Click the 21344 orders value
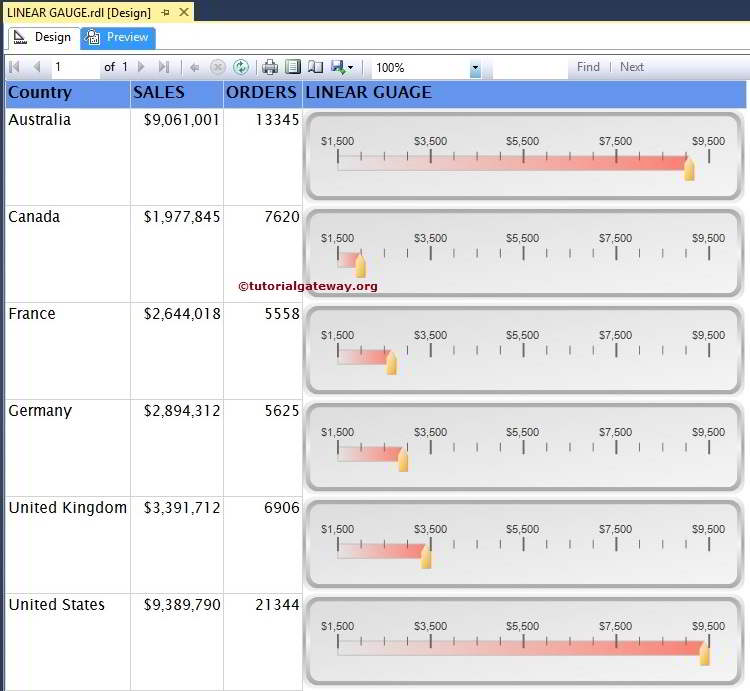Viewport: 750px width, 691px height. click(x=277, y=605)
